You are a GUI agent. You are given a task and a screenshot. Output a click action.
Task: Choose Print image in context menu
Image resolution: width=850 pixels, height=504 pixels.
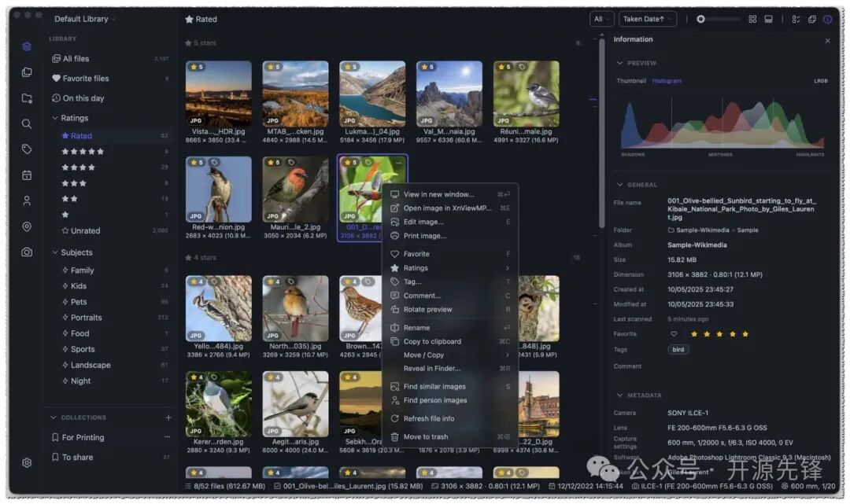tap(450, 236)
